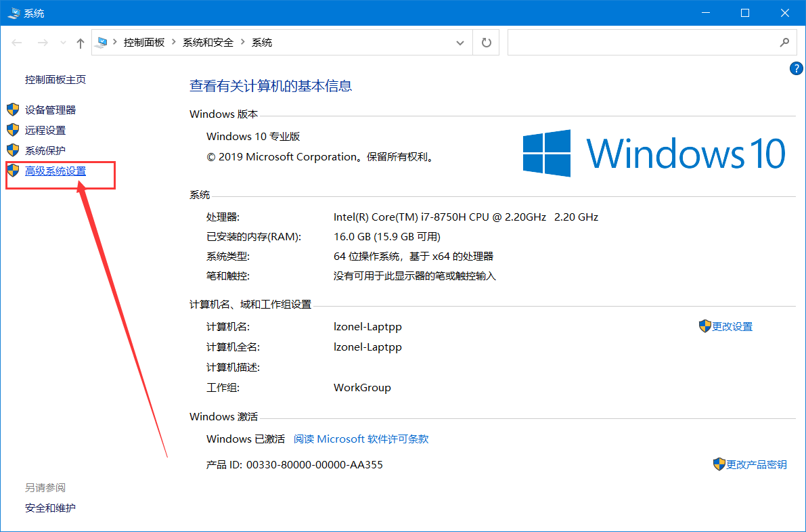
Task: Select the 系统和安全 breadcrumb
Action: (208, 43)
